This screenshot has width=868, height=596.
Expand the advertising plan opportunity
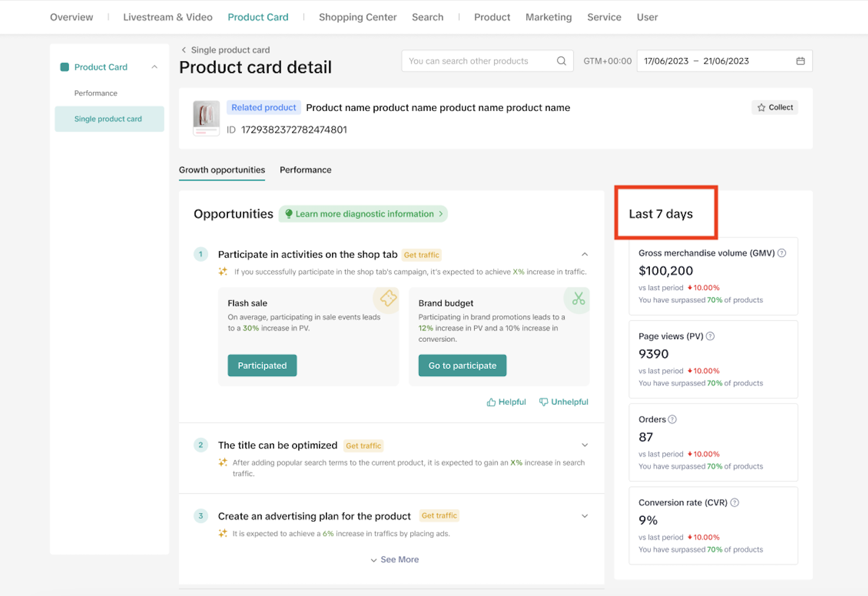click(x=585, y=516)
